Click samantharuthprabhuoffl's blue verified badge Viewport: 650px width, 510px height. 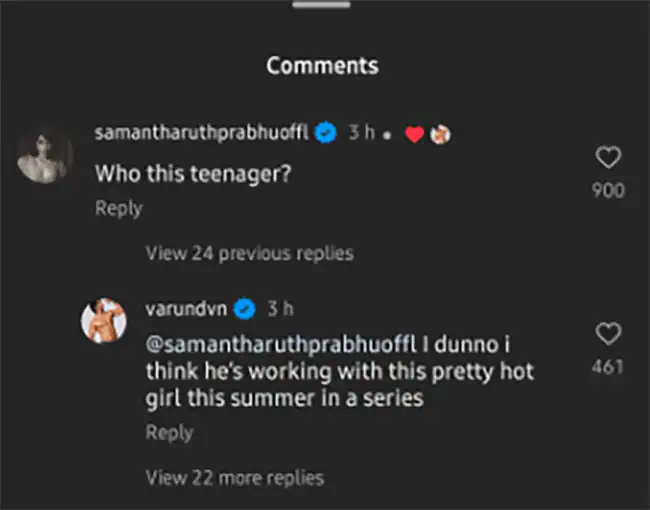click(326, 132)
